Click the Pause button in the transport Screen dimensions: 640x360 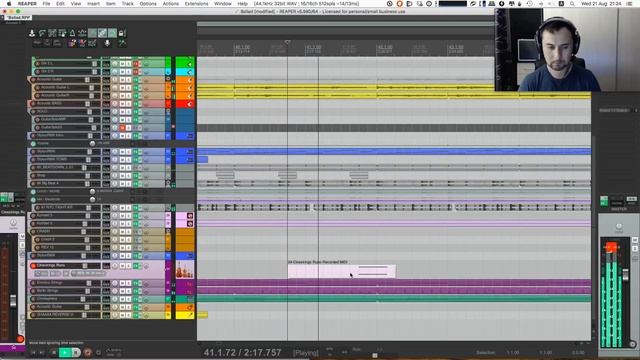[x=76, y=352]
